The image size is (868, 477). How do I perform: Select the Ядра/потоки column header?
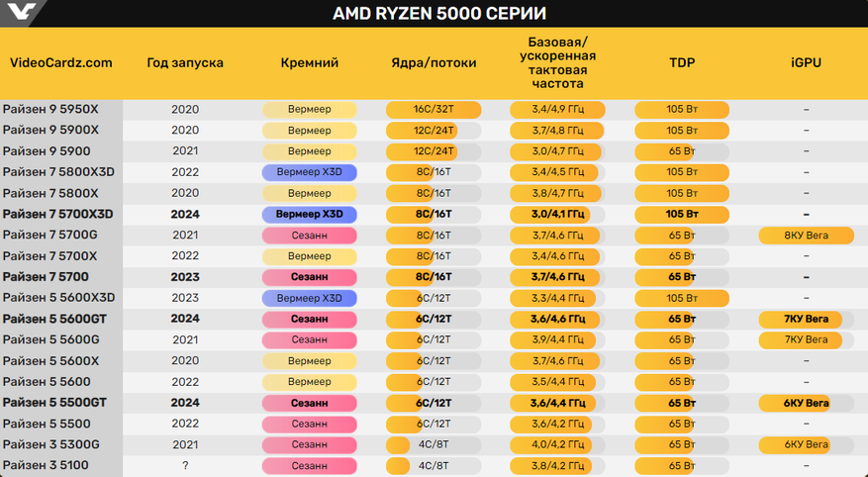tap(434, 63)
